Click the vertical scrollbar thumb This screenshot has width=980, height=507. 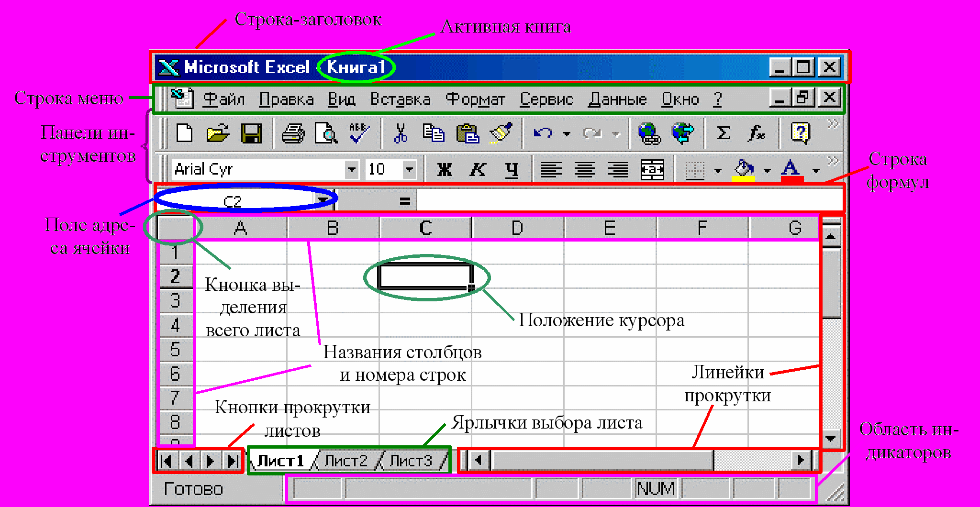(x=832, y=283)
